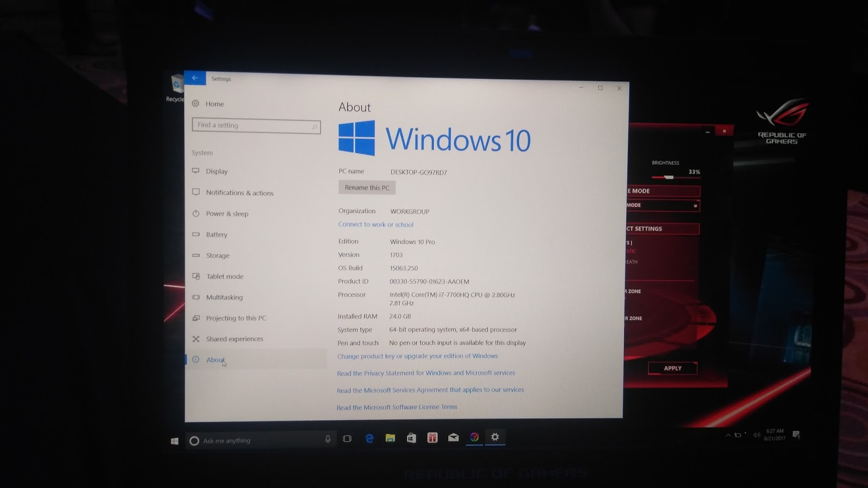
Task: Click Change product key or upgrade edition link
Action: (417, 356)
